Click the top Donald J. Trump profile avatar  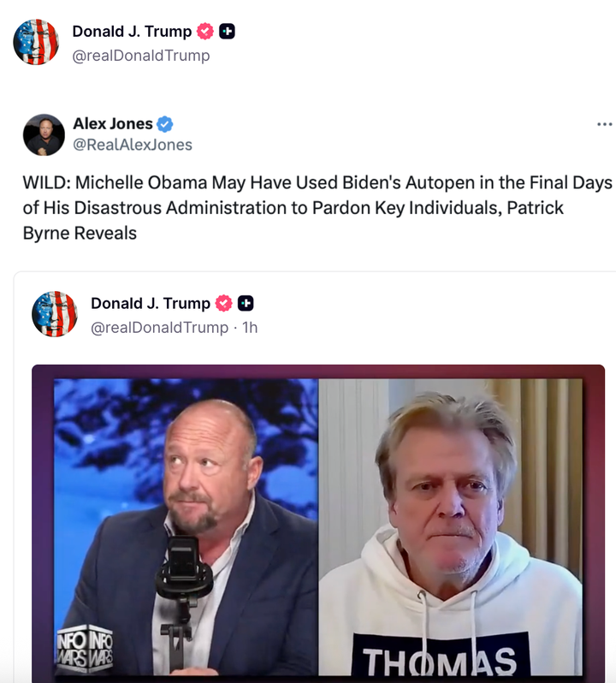pos(36,42)
